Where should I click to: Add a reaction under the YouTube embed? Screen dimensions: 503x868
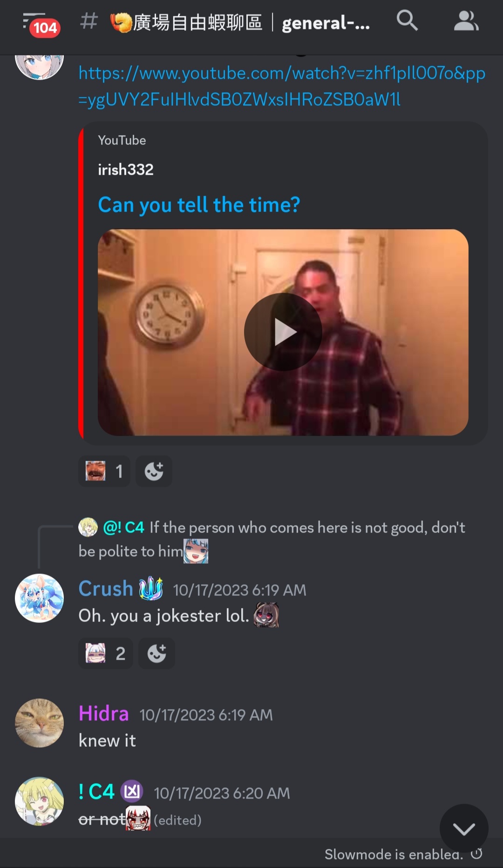pyautogui.click(x=154, y=471)
